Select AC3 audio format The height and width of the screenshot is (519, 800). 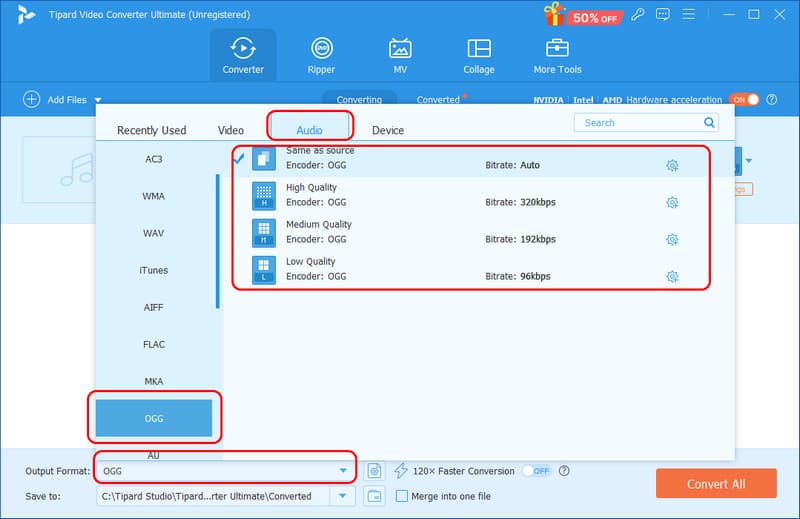point(154,159)
